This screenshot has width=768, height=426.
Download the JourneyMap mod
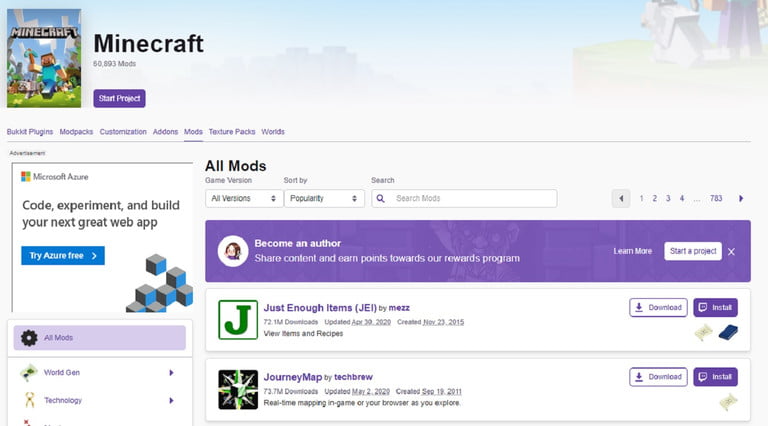[658, 377]
